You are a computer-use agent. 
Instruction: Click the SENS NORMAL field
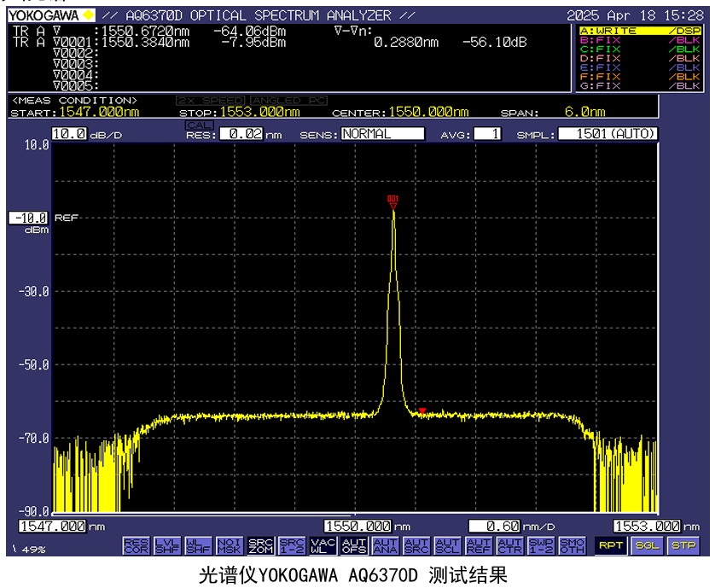point(382,134)
